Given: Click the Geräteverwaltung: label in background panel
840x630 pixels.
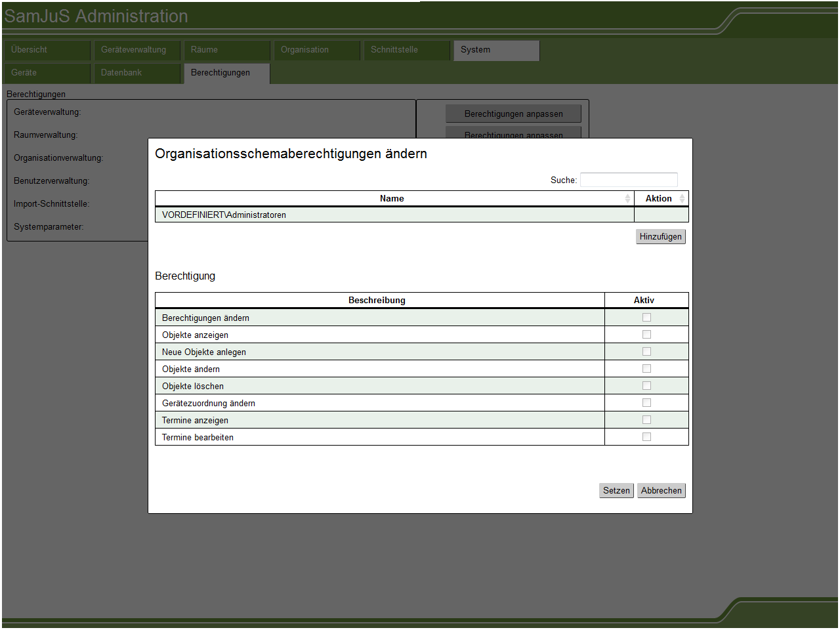Looking at the screenshot, I should pyautogui.click(x=47, y=112).
